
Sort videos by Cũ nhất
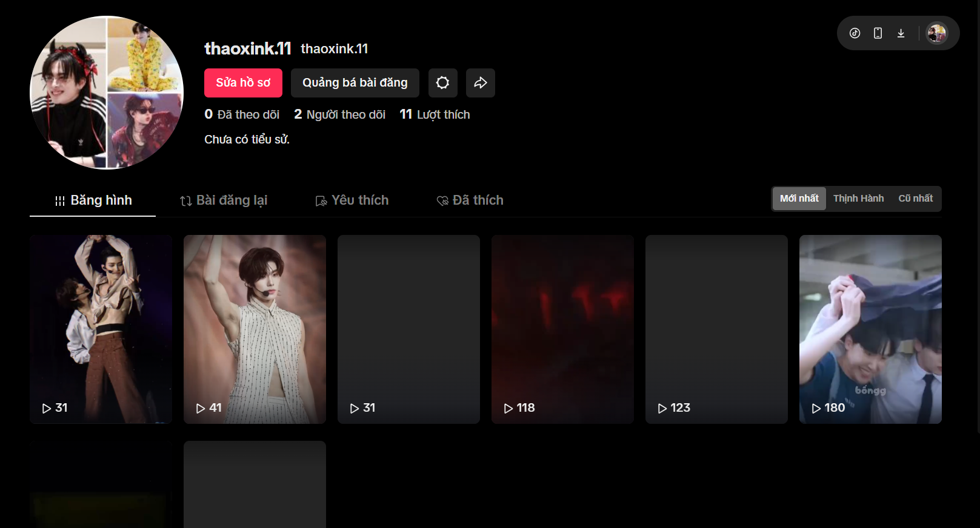point(915,199)
